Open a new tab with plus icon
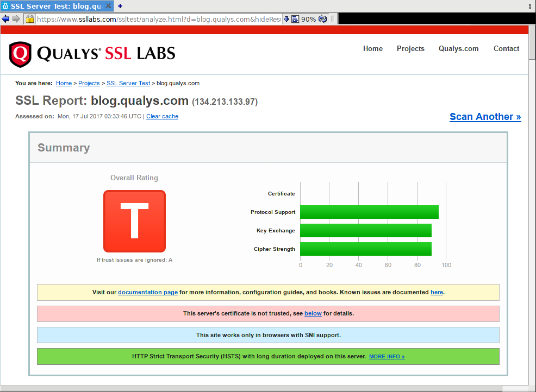 click(120, 6)
